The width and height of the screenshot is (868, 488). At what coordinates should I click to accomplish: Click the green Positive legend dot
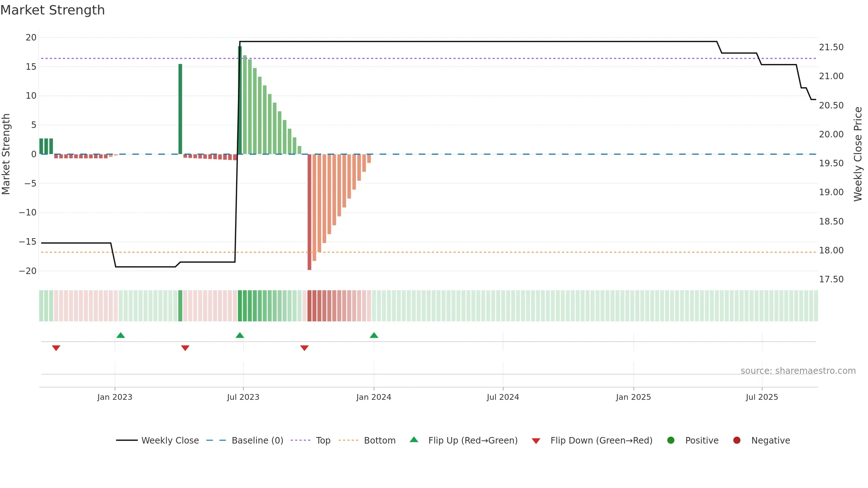671,440
